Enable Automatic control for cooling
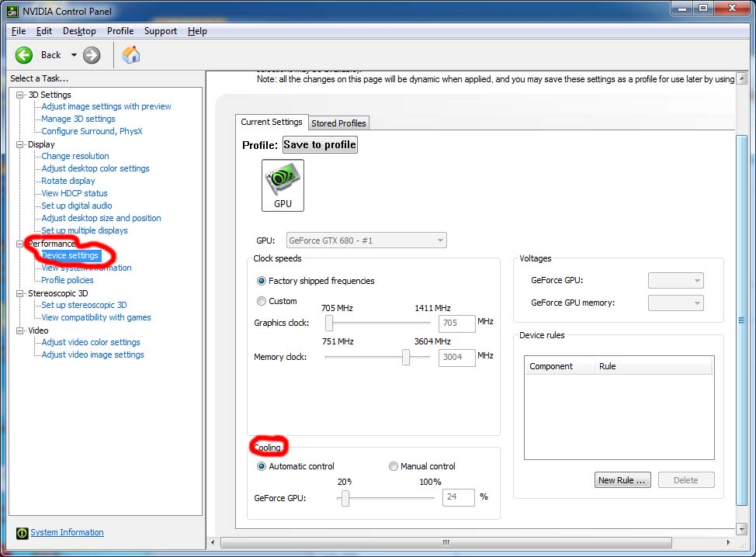The width and height of the screenshot is (756, 557). point(262,466)
